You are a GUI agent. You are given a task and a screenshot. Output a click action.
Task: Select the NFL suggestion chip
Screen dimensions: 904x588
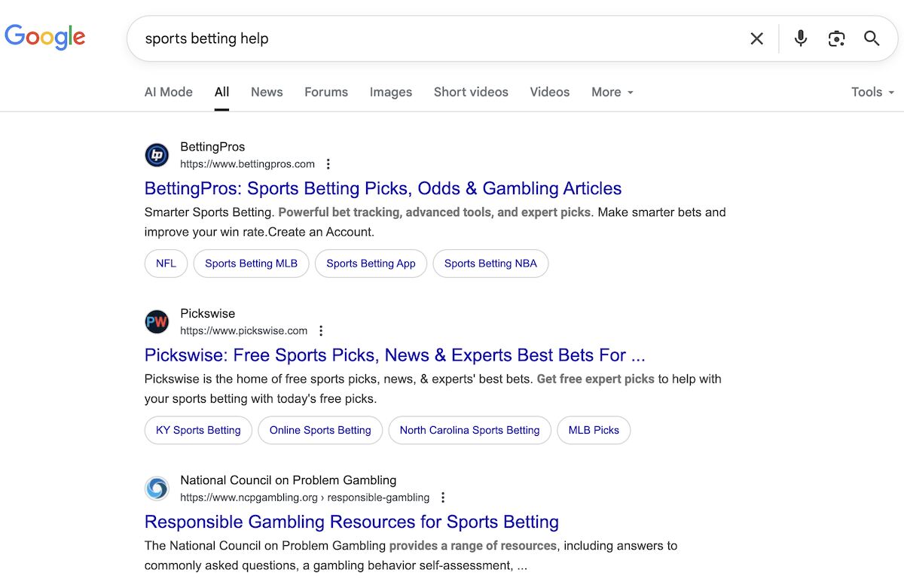[x=166, y=264]
